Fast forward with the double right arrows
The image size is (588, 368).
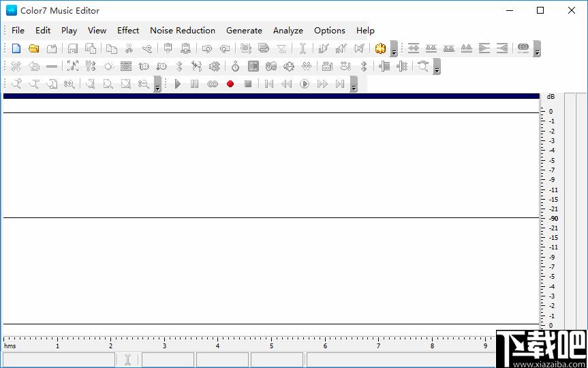[x=322, y=84]
